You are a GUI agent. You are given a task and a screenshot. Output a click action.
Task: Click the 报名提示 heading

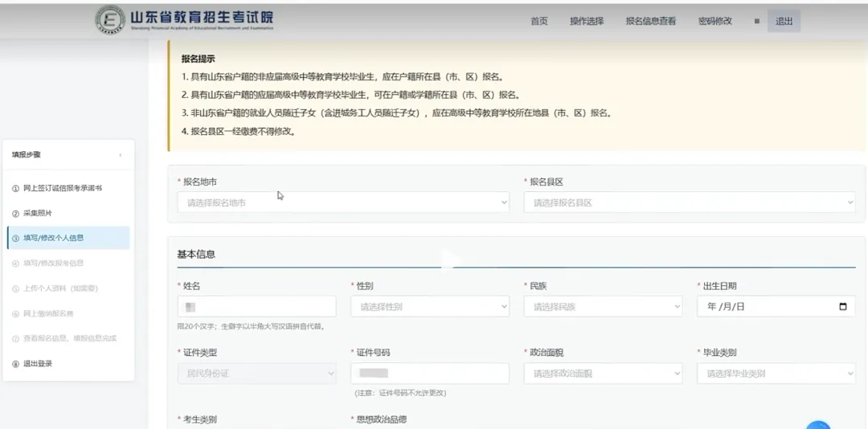(199, 59)
